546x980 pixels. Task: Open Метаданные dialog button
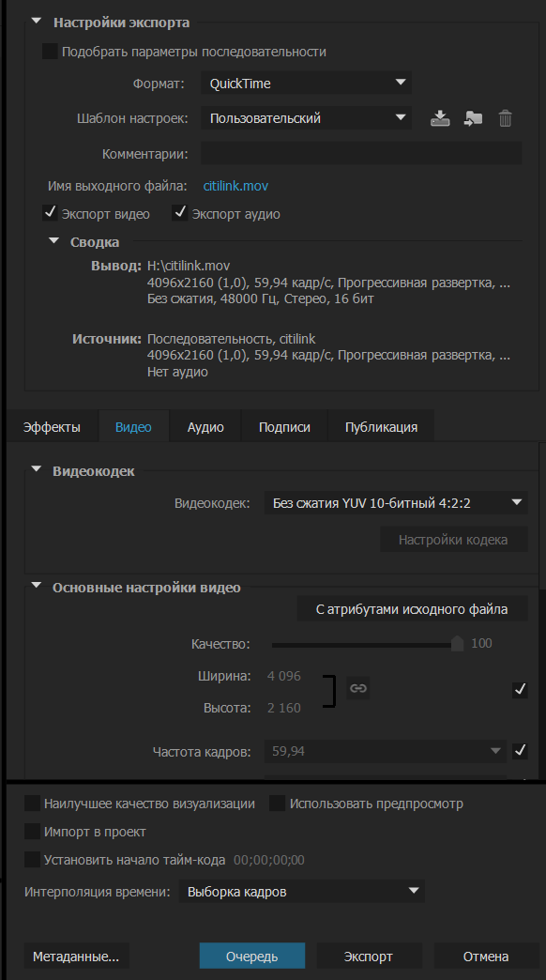pyautogui.click(x=76, y=957)
